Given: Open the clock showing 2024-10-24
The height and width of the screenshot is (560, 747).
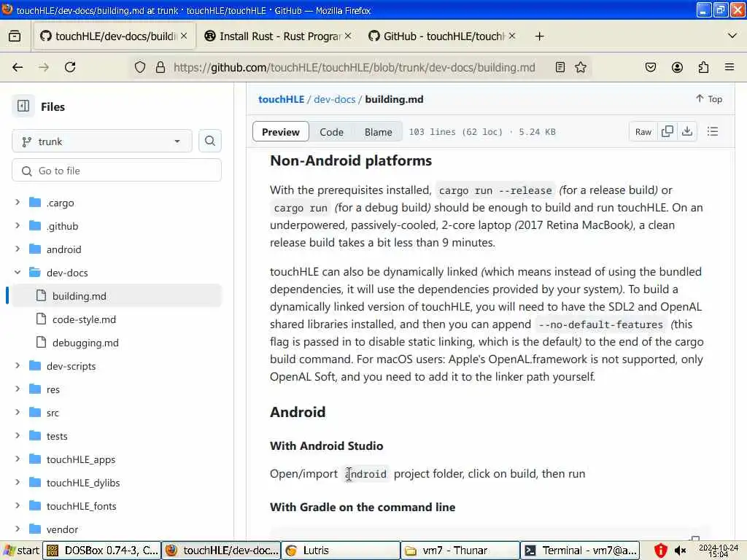Looking at the screenshot, I should [x=719, y=551].
